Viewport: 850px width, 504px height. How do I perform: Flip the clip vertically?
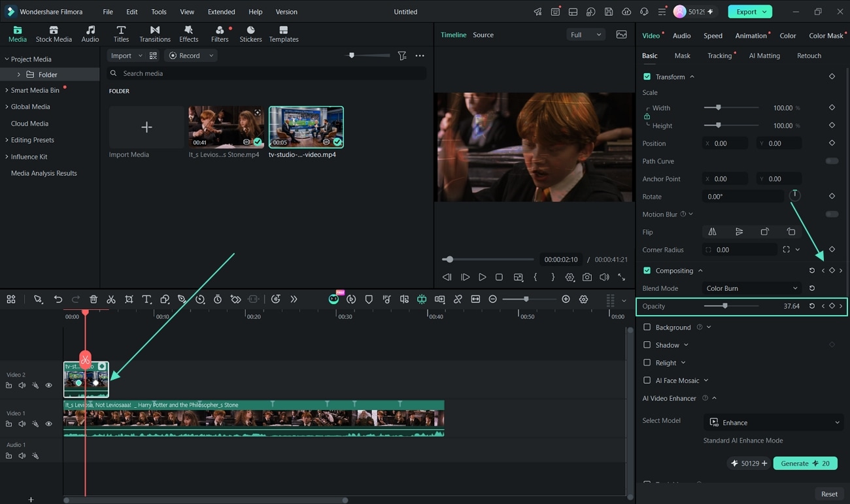(739, 232)
